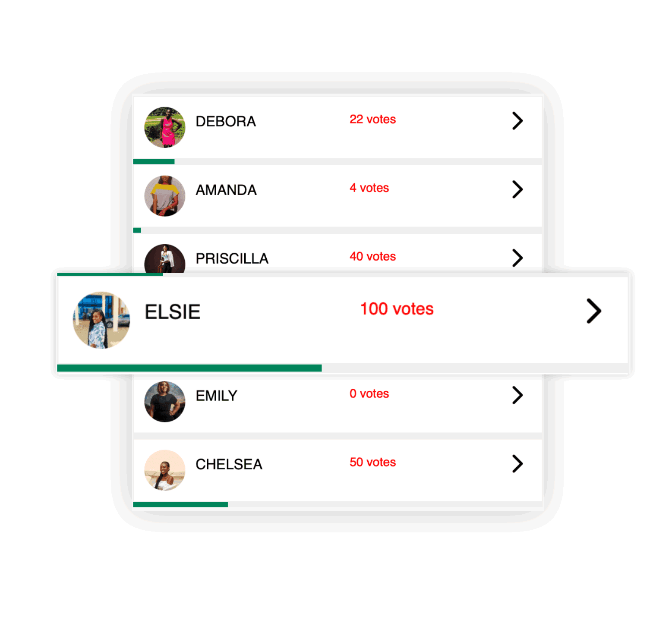
Task: Click Emily's avatar image
Action: point(165,402)
